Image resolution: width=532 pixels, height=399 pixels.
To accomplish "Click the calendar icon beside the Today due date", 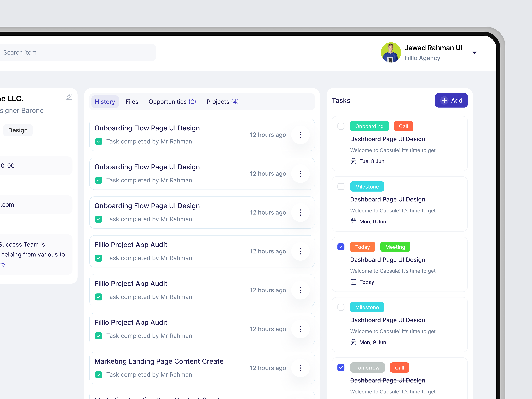I will (354, 282).
